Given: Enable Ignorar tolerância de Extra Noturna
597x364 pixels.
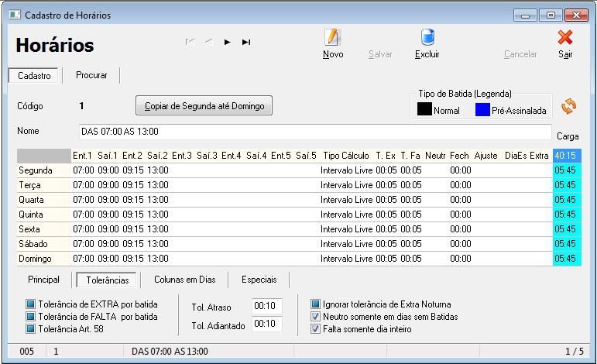Looking at the screenshot, I should tap(315, 304).
